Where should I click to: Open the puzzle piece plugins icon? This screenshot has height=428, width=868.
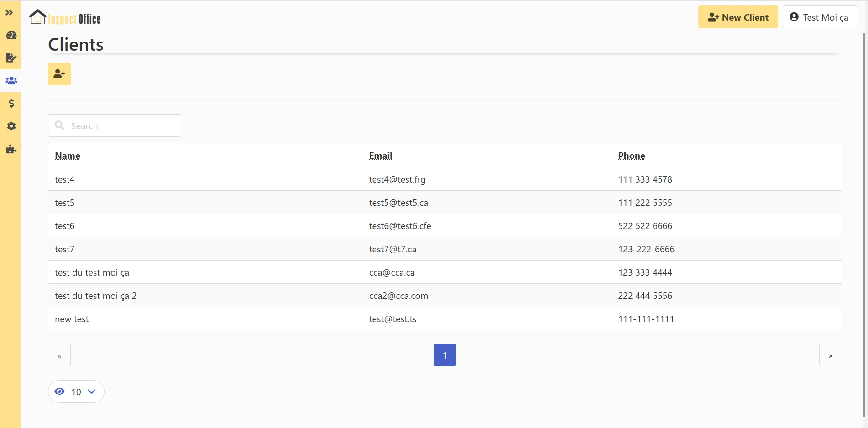(x=11, y=149)
